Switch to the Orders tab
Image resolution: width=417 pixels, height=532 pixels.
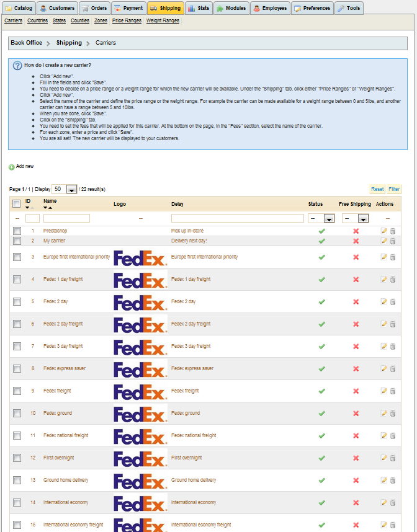click(95, 8)
